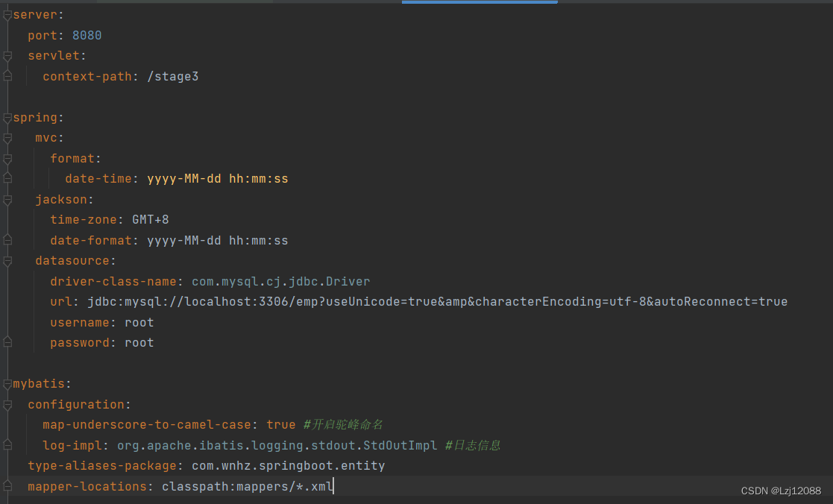Click the GMT+8 time-zone value
Viewport: 833px width, 504px height.
coord(150,219)
